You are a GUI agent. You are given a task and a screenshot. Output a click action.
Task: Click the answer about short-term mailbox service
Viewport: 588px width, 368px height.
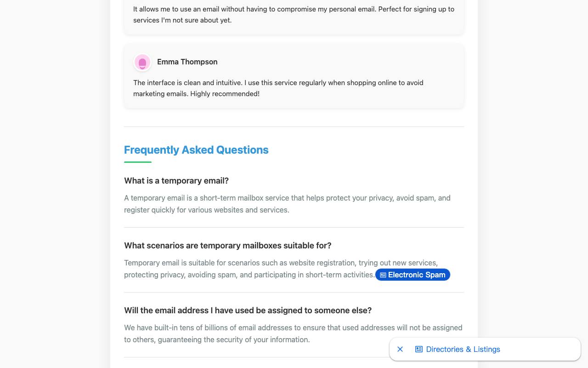click(x=287, y=204)
